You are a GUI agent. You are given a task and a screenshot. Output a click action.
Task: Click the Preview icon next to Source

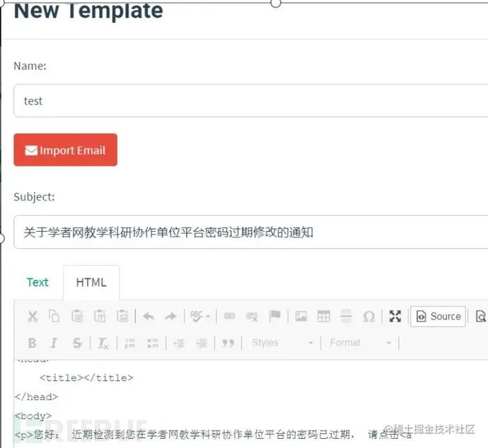tap(480, 317)
